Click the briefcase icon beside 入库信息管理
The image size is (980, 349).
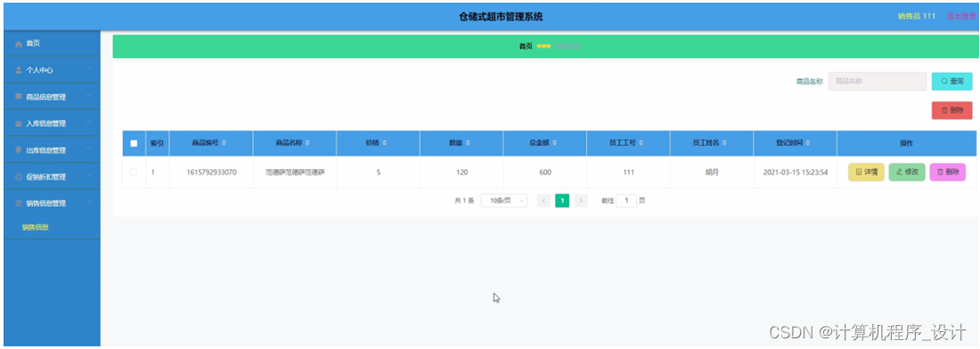pyautogui.click(x=19, y=124)
